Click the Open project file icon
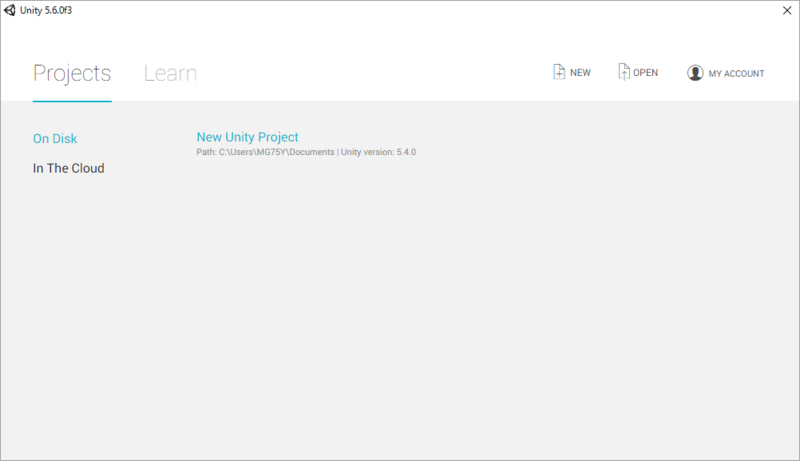 (623, 72)
